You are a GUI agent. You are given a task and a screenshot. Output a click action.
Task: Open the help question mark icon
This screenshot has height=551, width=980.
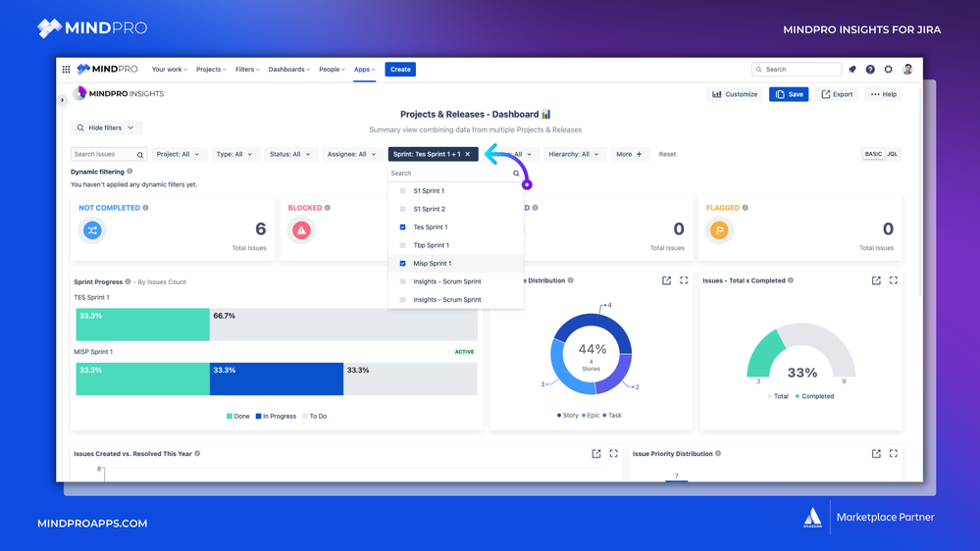point(870,70)
